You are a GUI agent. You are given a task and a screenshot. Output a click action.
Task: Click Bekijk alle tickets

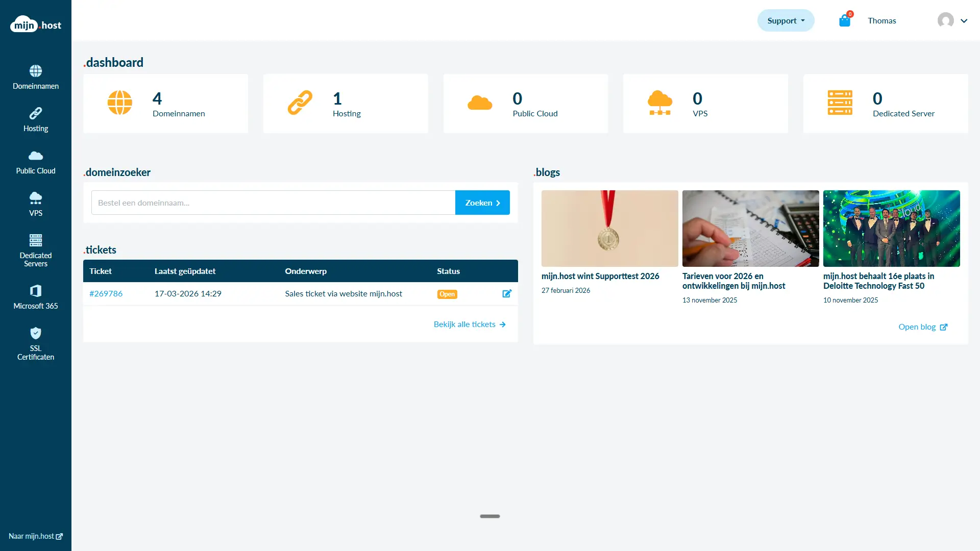pyautogui.click(x=469, y=324)
